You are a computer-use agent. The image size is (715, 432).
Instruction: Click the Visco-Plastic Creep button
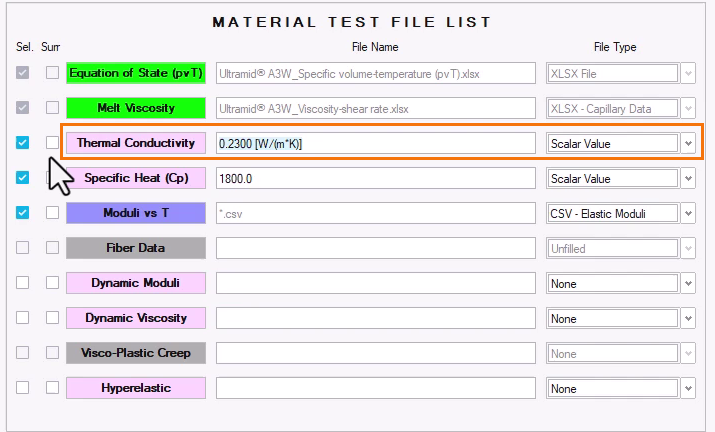(136, 353)
